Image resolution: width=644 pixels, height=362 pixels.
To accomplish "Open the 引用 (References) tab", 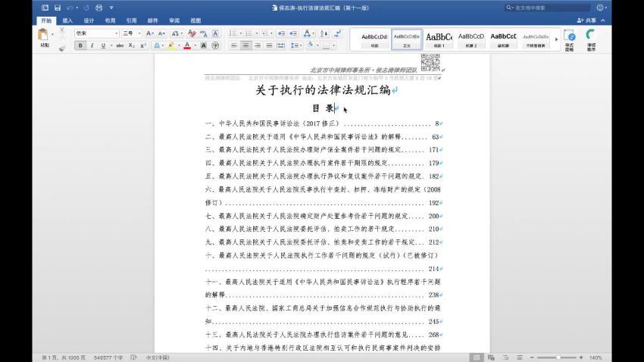I will pyautogui.click(x=131, y=20).
